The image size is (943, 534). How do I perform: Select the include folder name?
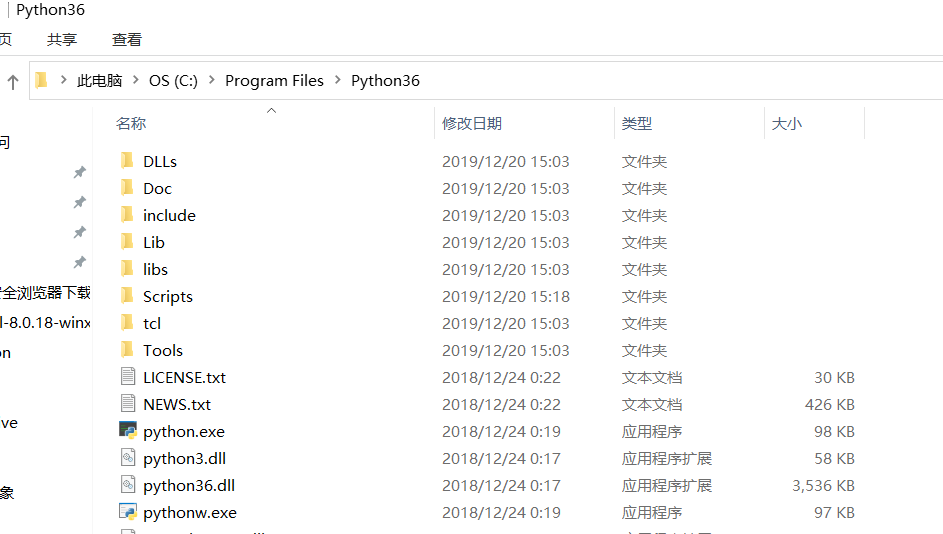(x=170, y=215)
